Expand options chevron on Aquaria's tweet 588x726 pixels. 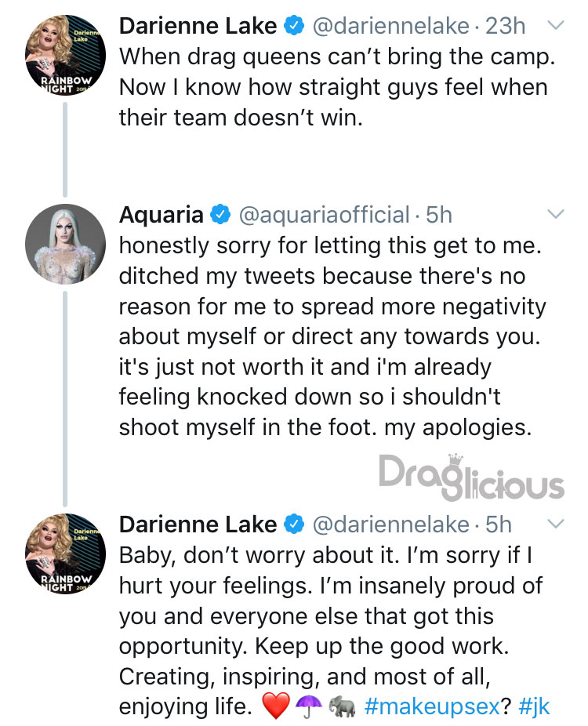[556, 214]
